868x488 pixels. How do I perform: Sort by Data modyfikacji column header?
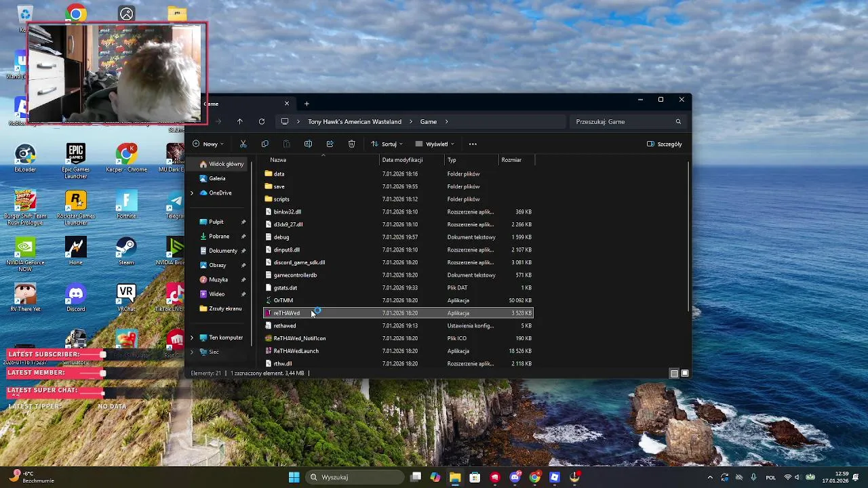click(x=412, y=160)
